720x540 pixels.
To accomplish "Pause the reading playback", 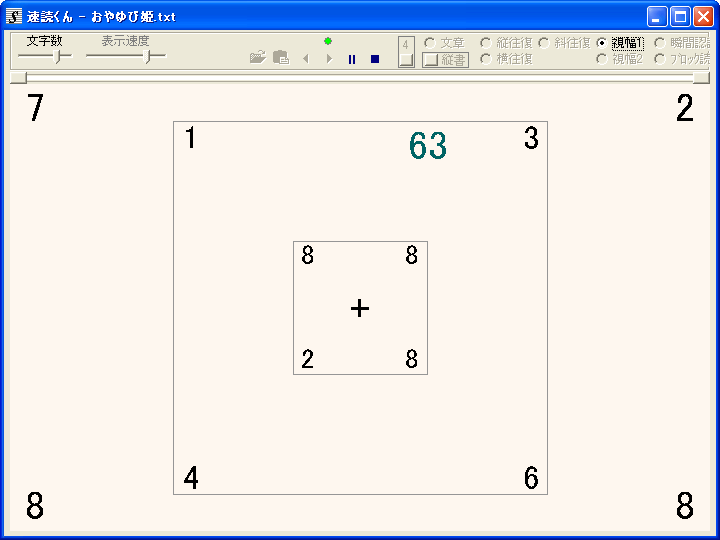I will pyautogui.click(x=352, y=59).
